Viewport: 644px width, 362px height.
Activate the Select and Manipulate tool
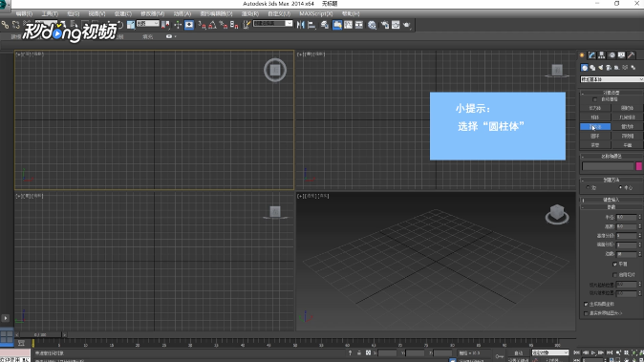pos(178,25)
